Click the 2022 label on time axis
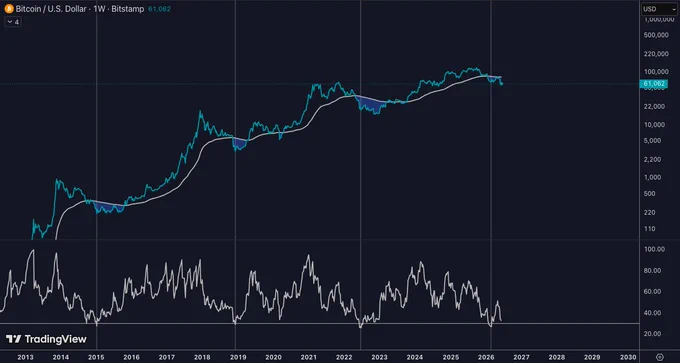 (x=344, y=357)
